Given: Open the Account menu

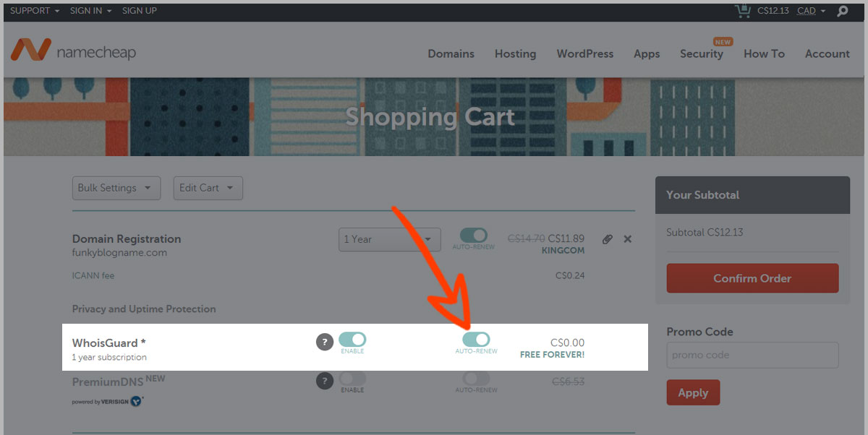Looking at the screenshot, I should (x=827, y=53).
